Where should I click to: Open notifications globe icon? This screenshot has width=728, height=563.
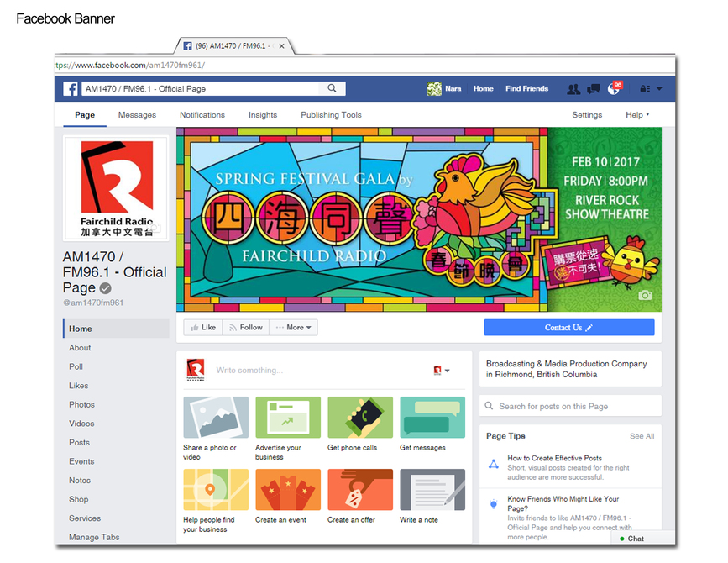tap(614, 89)
